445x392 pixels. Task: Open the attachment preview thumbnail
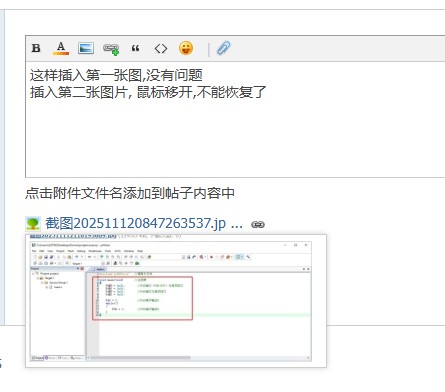176,301
